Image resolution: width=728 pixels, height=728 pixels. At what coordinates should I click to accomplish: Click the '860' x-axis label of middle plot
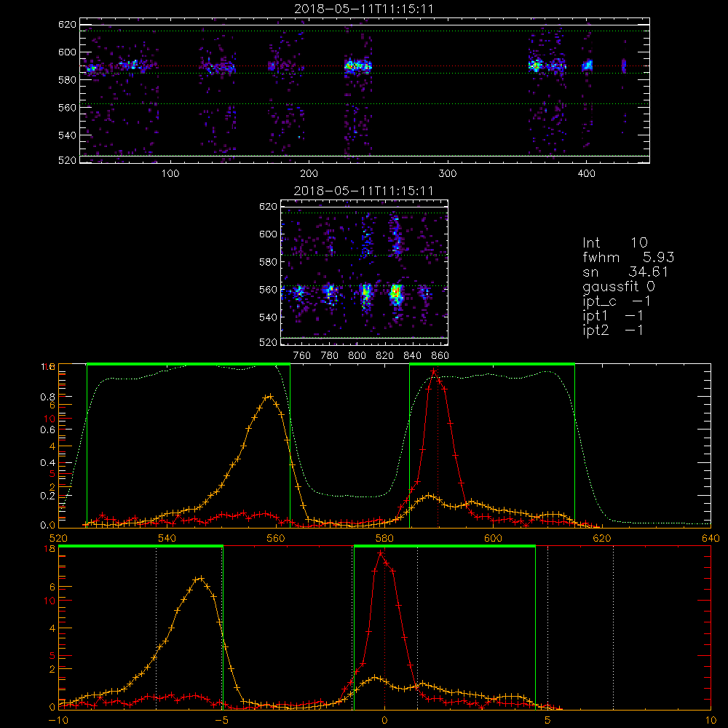click(x=440, y=356)
